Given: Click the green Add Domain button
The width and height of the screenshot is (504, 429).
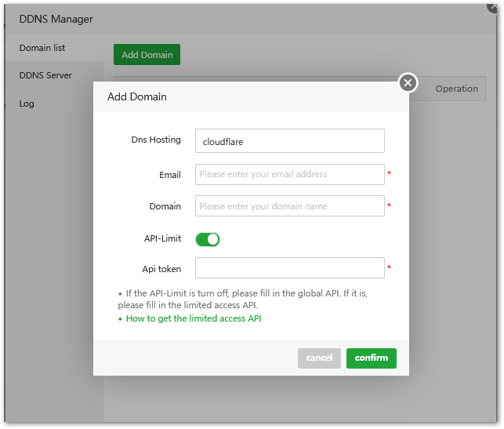Looking at the screenshot, I should point(147,55).
